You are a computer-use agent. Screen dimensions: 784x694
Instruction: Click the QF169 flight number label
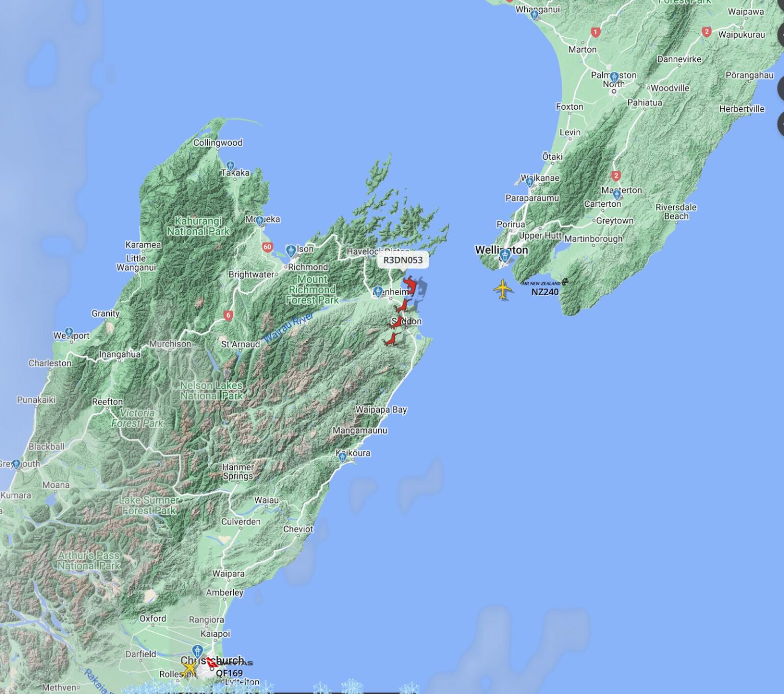[229, 673]
